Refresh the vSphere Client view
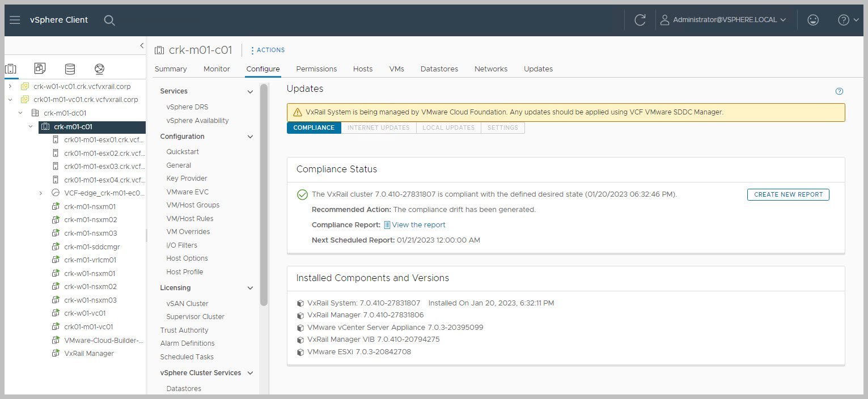This screenshot has height=399, width=868. click(x=640, y=20)
